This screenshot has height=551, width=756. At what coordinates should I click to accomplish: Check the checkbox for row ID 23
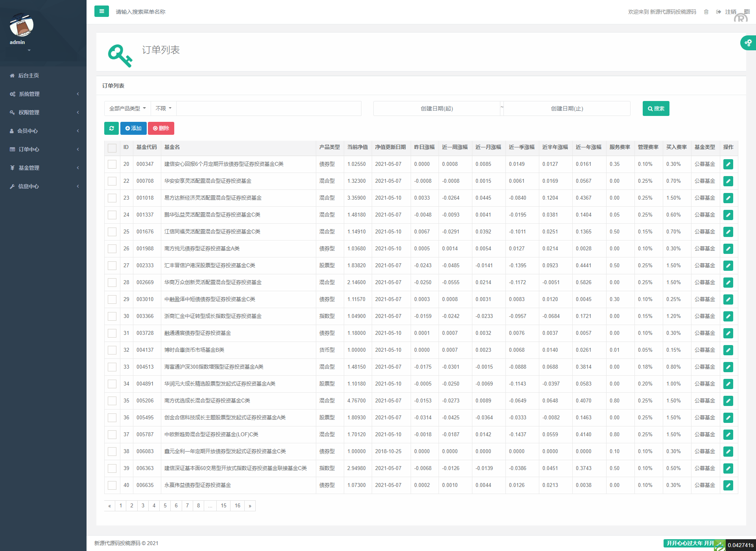click(112, 198)
